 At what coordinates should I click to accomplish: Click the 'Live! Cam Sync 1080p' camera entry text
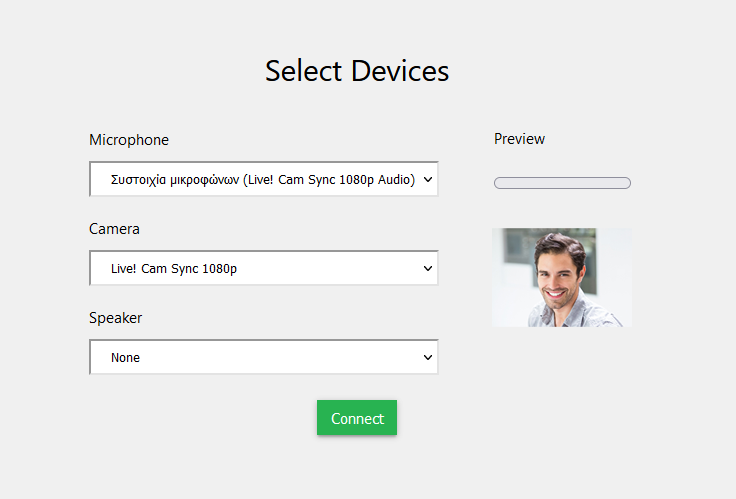pos(174,269)
